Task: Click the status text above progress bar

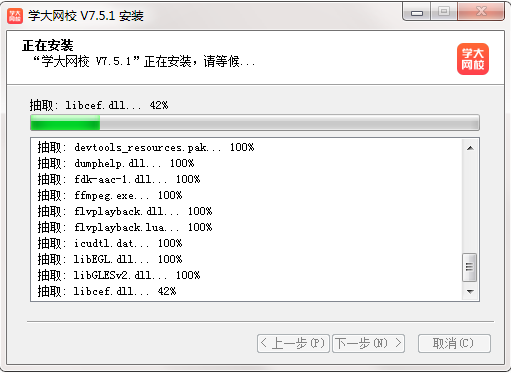Action: point(99,105)
